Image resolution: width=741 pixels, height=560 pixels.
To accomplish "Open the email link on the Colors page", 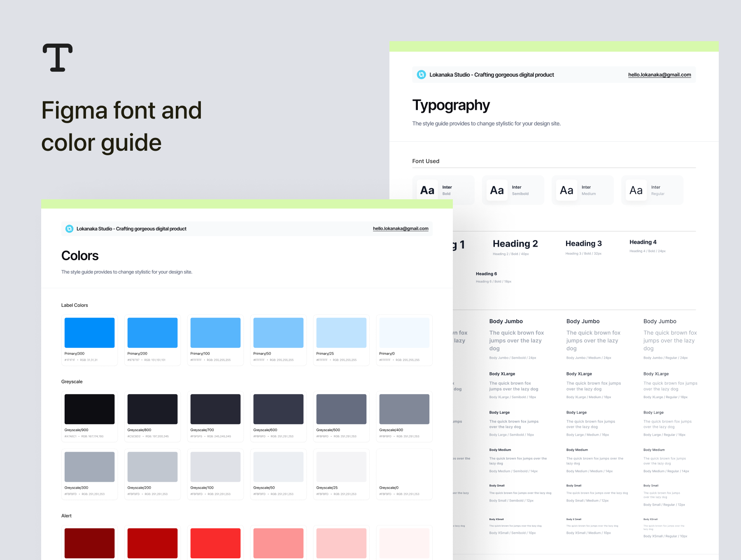I will click(x=401, y=229).
